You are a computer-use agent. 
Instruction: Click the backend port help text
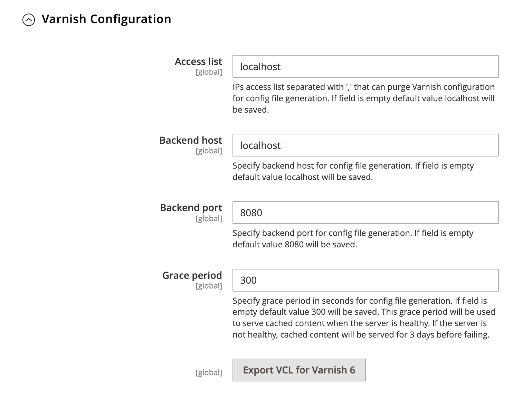coord(353,239)
